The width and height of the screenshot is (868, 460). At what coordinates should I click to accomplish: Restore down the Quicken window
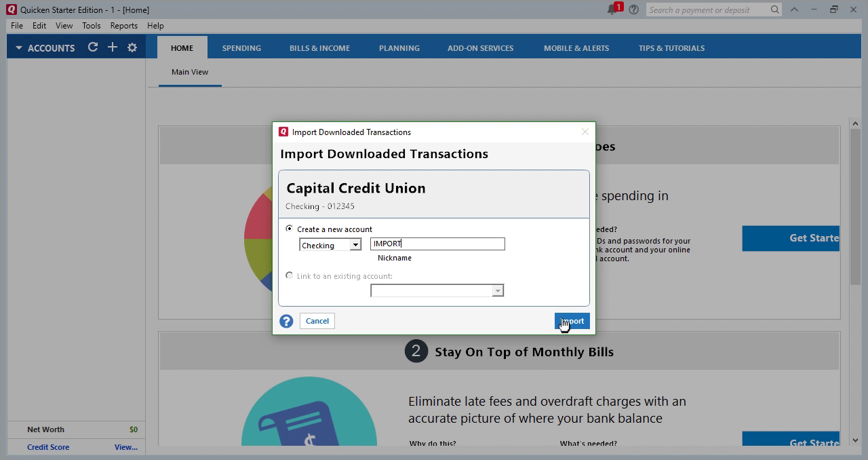(x=834, y=9)
